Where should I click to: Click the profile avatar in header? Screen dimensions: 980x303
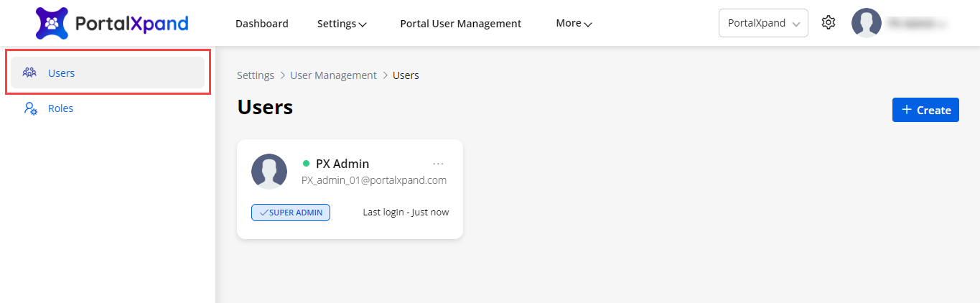[866, 23]
